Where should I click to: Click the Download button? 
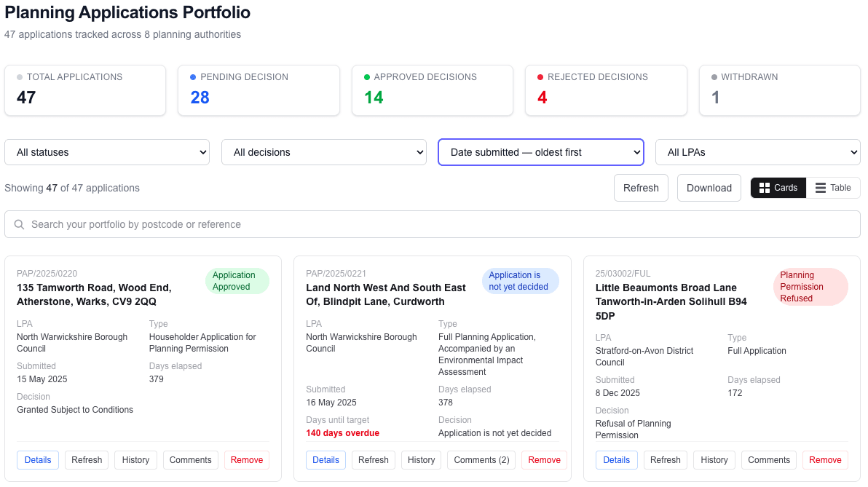(709, 188)
